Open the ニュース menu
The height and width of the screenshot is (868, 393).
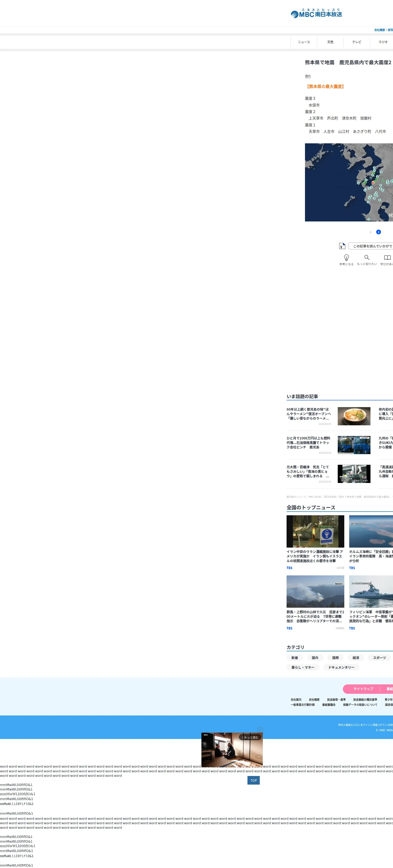pyautogui.click(x=304, y=42)
